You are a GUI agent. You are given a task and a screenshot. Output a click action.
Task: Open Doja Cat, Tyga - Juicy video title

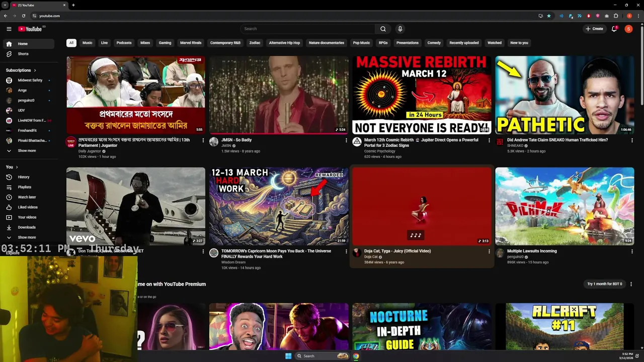(397, 251)
